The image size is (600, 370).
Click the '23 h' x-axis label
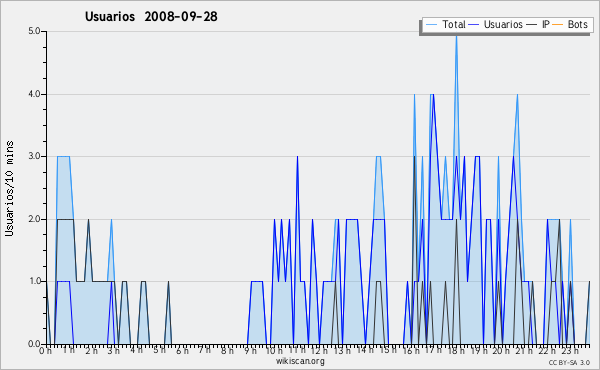tap(569, 351)
